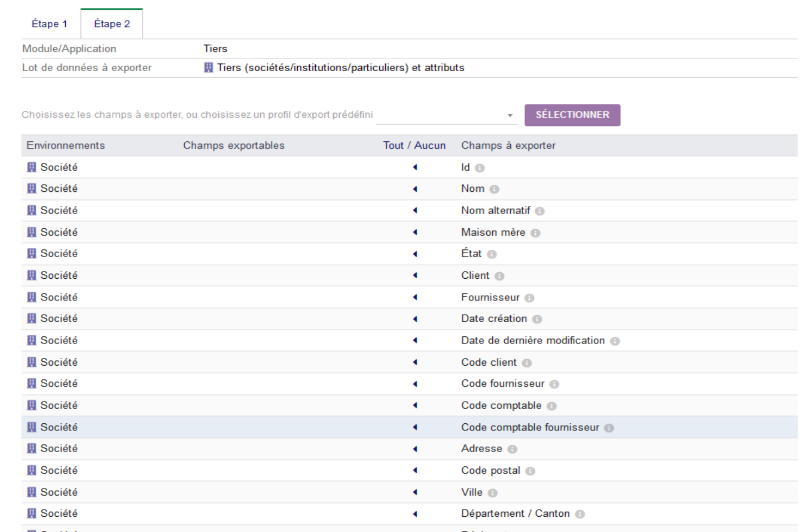Click the 'Département / Canton' label
The image size is (808, 532).
tap(516, 514)
